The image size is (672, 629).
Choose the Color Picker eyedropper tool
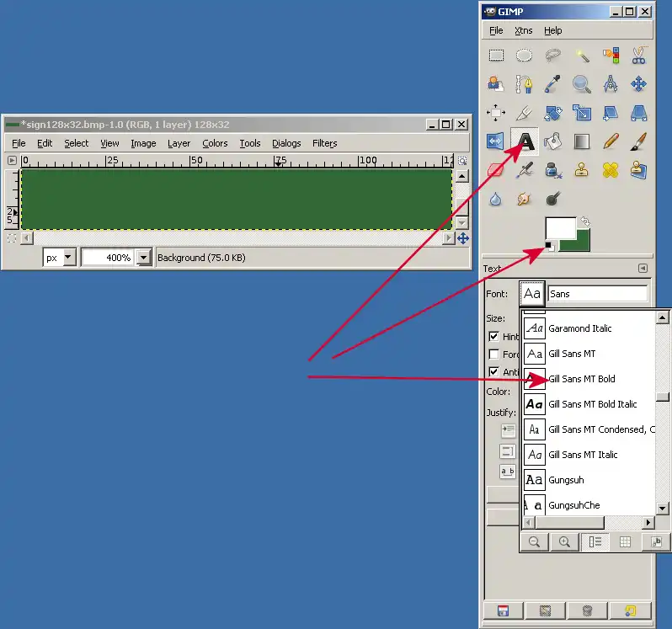[552, 83]
